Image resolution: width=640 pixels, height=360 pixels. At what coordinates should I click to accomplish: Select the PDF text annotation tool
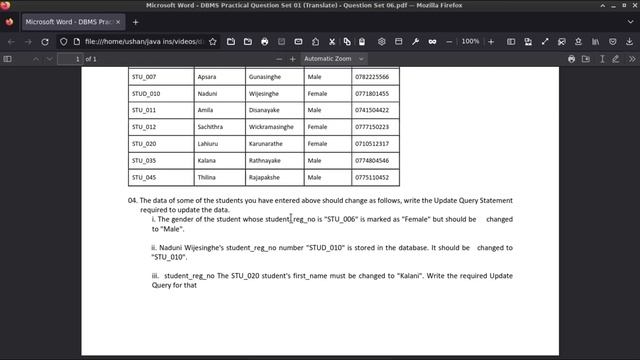tap(602, 59)
